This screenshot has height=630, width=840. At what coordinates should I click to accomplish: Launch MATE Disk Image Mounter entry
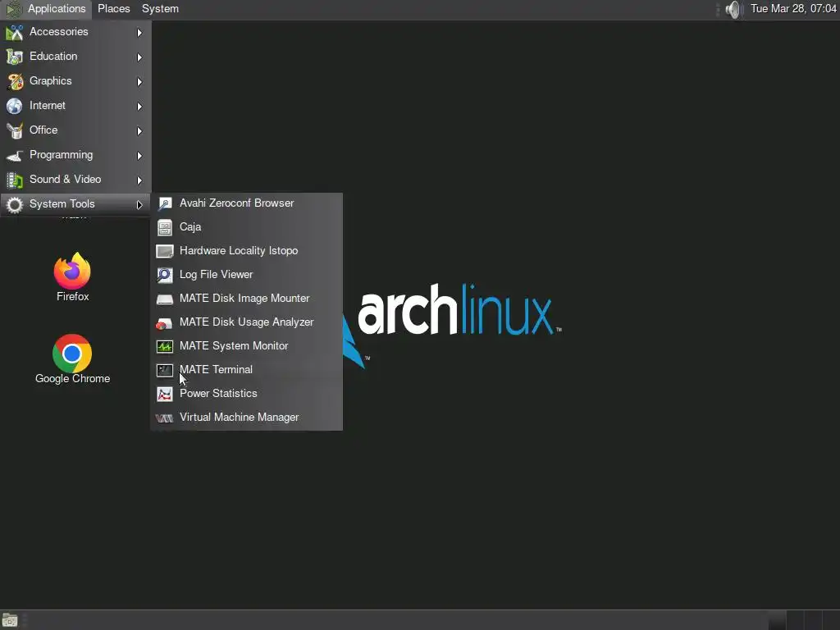(x=246, y=299)
